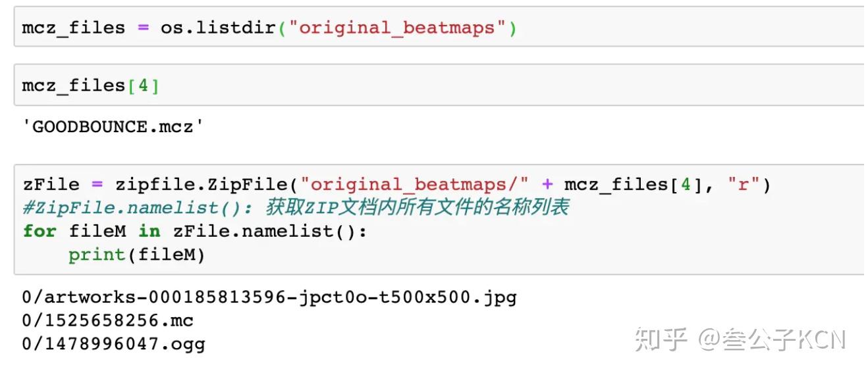Click output line 0/1525658256.mc
Image resolution: width=868 pixels, height=375 pixels.
(107, 321)
